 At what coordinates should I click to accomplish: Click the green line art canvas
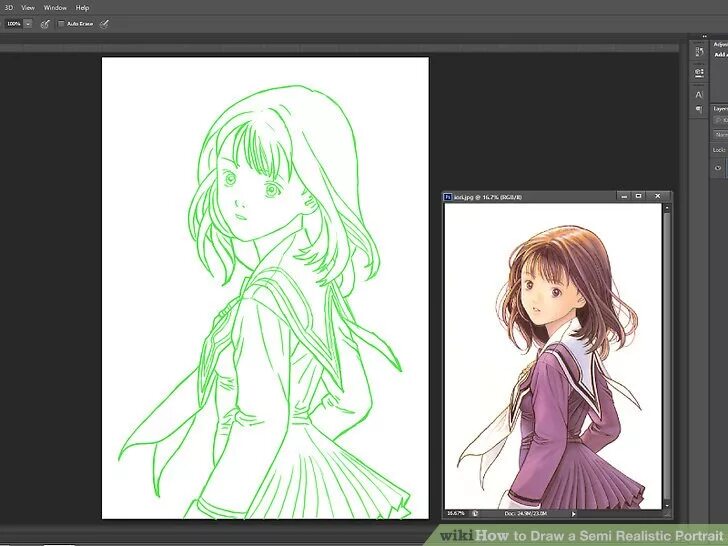coord(265,288)
